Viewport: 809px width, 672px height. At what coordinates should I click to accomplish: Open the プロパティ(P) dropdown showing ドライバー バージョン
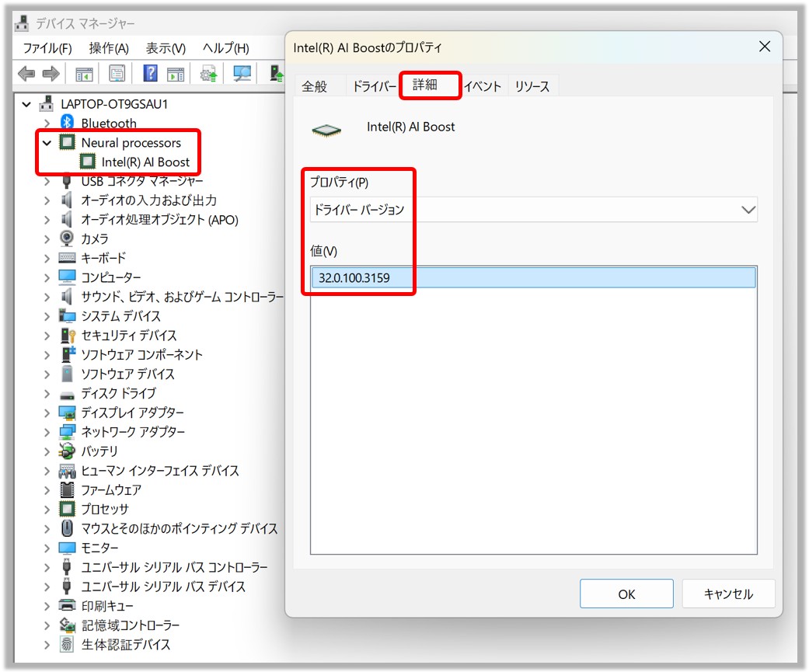click(x=533, y=210)
